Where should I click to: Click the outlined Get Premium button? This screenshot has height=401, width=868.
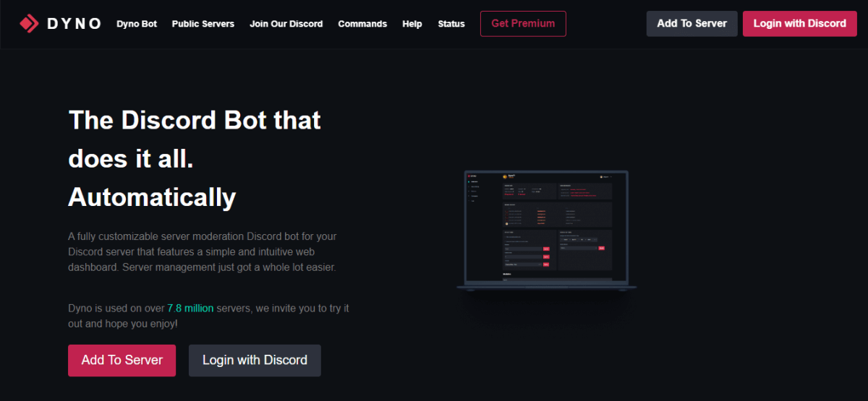[523, 24]
